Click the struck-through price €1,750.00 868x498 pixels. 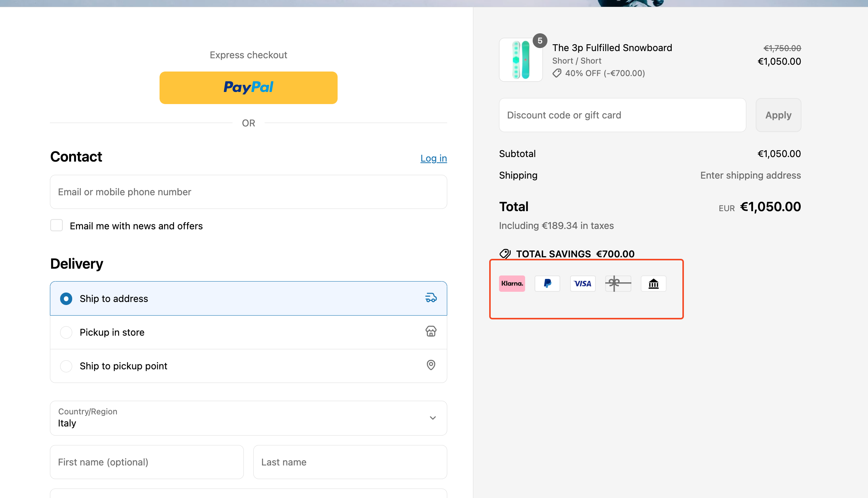tap(782, 48)
